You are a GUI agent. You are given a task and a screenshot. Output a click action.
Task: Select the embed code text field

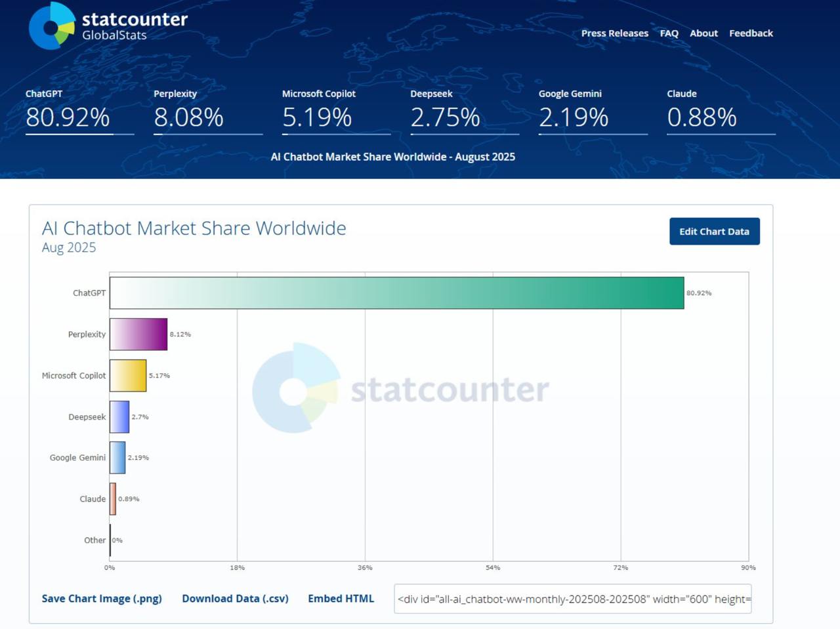(x=572, y=598)
